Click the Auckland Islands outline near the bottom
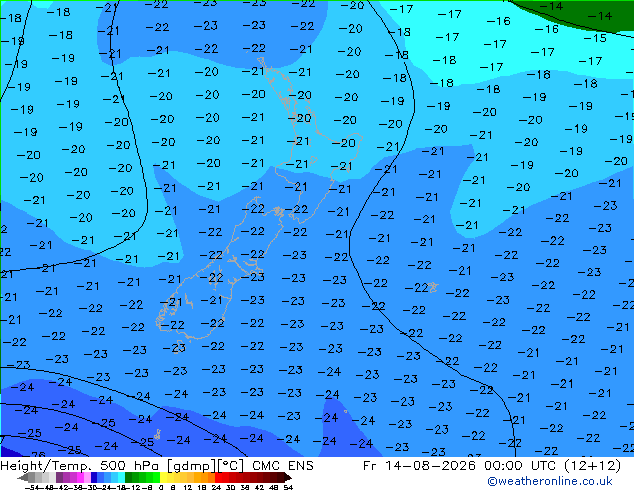Screen dimensions: 634x490 [158, 434]
